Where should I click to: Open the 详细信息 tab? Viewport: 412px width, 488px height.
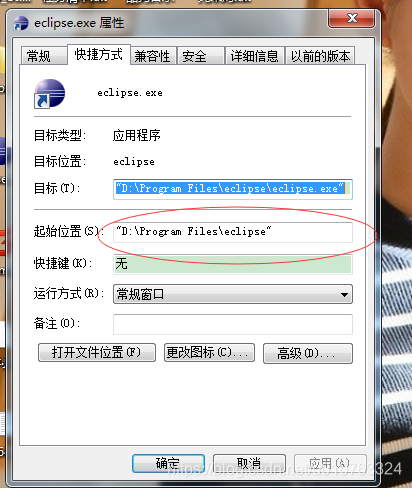[255, 56]
